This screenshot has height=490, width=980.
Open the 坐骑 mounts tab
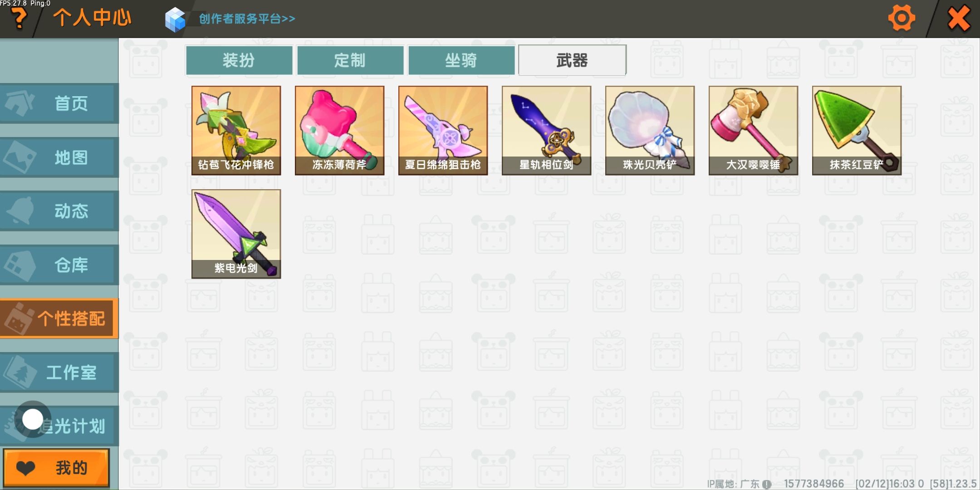pyautogui.click(x=461, y=60)
